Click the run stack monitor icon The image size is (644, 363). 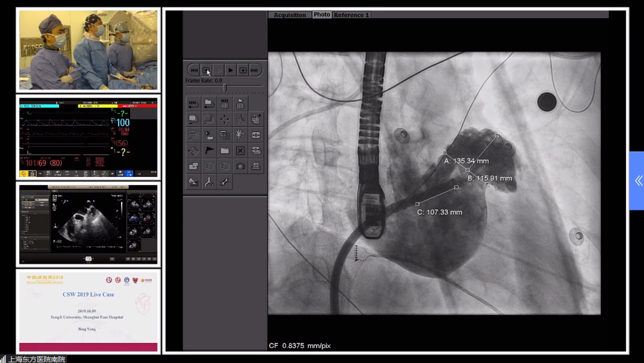click(x=193, y=135)
